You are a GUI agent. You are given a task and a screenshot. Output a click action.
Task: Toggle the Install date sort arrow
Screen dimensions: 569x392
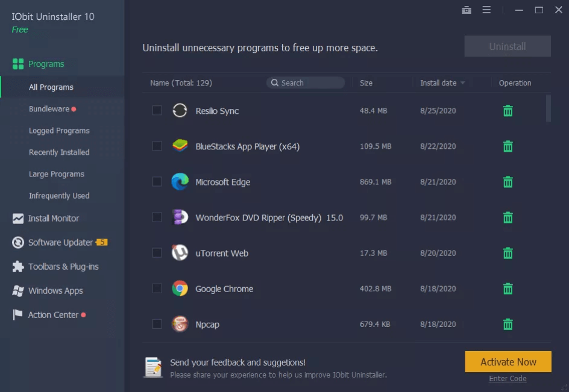[x=463, y=83]
